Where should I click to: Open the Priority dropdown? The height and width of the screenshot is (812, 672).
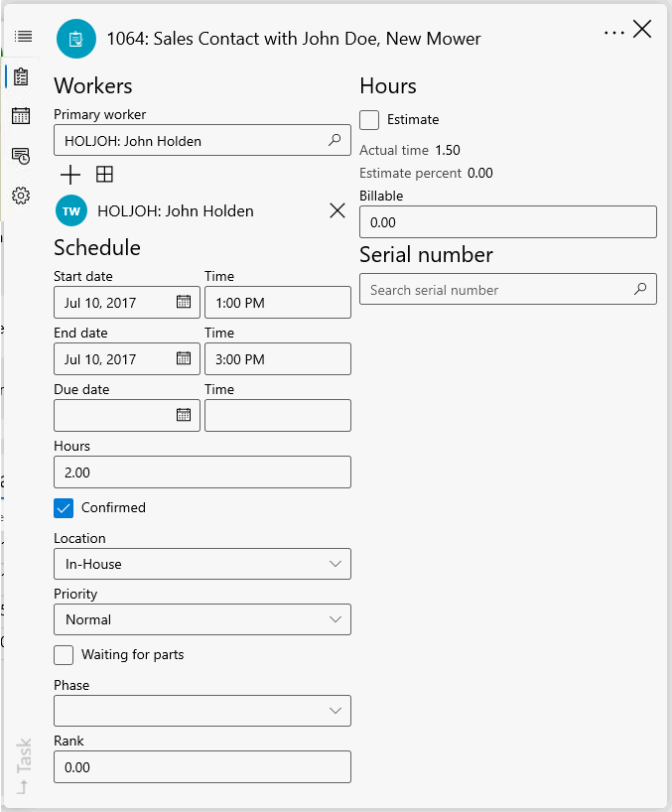click(x=202, y=619)
